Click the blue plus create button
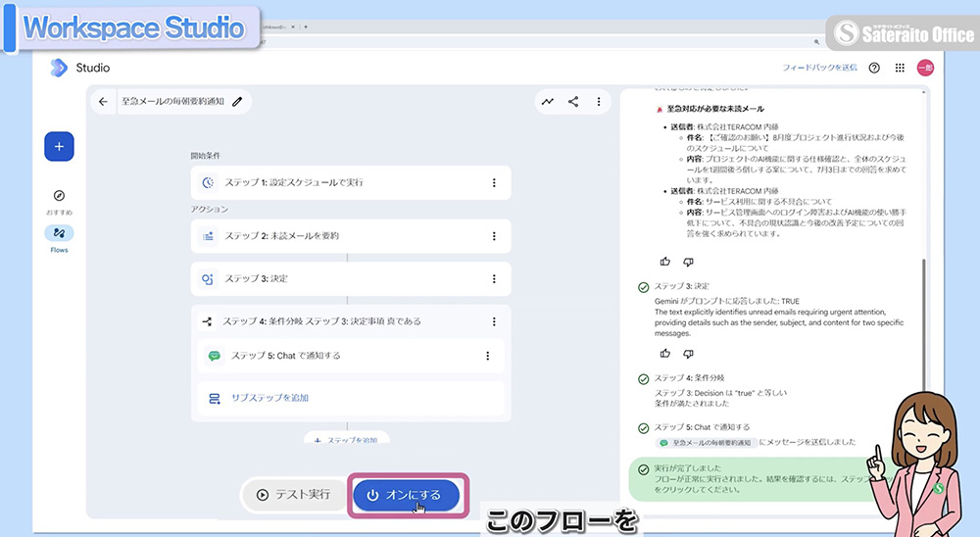 59,146
